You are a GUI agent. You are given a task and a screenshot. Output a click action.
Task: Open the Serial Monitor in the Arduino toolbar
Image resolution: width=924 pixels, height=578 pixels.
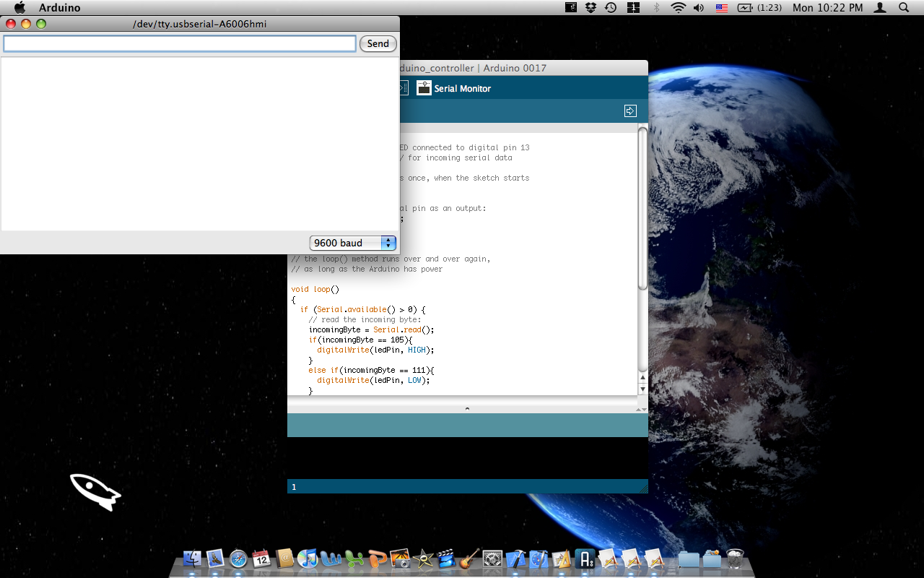pyautogui.click(x=424, y=88)
